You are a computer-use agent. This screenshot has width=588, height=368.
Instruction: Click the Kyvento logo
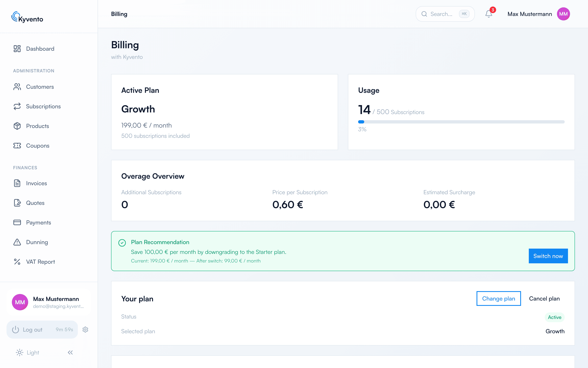[x=27, y=17]
